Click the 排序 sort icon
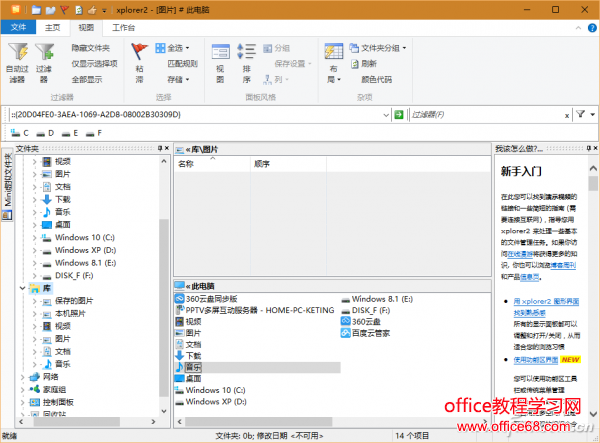The image size is (600, 443). coord(246,51)
